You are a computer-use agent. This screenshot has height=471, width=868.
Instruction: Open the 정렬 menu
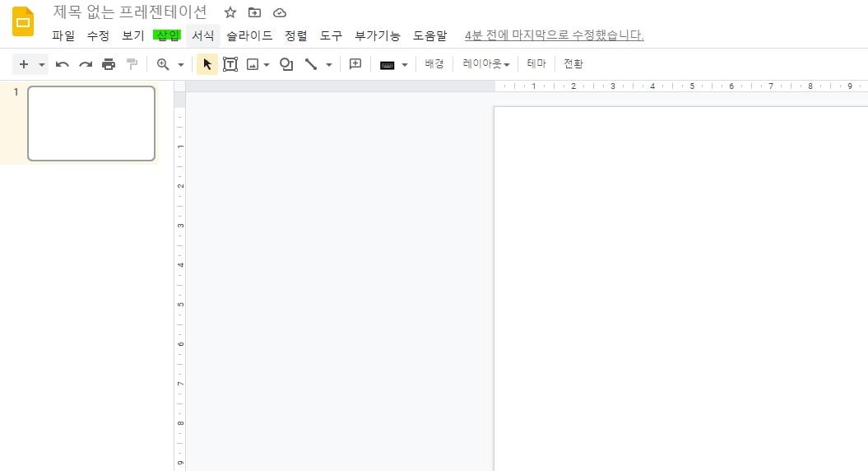coord(296,35)
